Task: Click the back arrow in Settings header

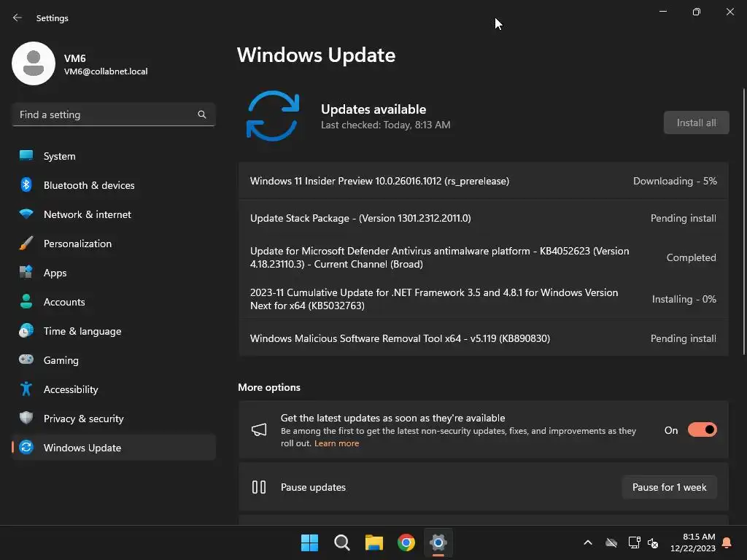Action: pyautogui.click(x=18, y=17)
